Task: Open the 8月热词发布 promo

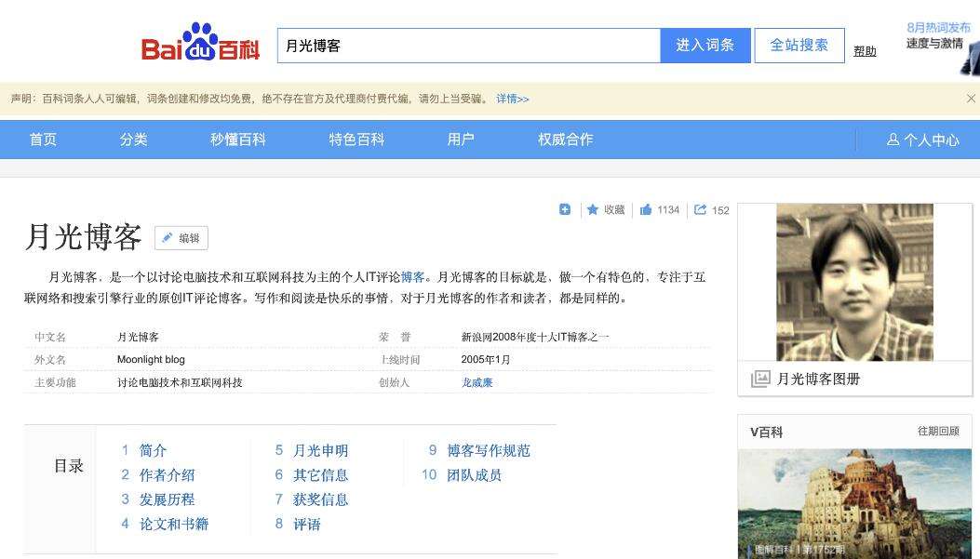Action: click(939, 28)
